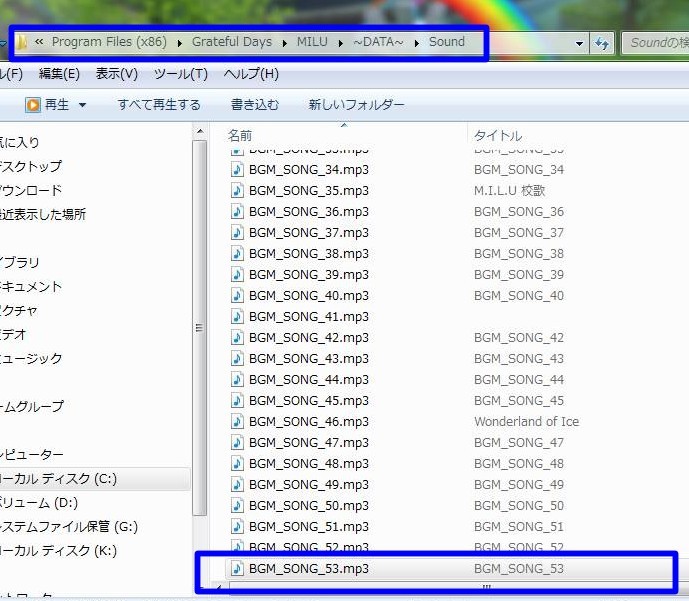689x601 pixels.
Task: Click the orange play icon in toolbar
Action: coord(33,105)
